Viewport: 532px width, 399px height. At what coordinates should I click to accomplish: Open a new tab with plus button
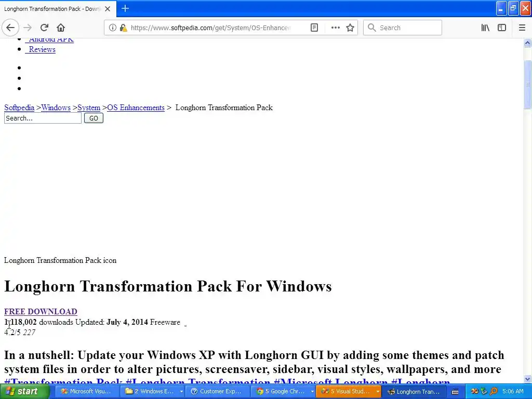click(x=125, y=8)
